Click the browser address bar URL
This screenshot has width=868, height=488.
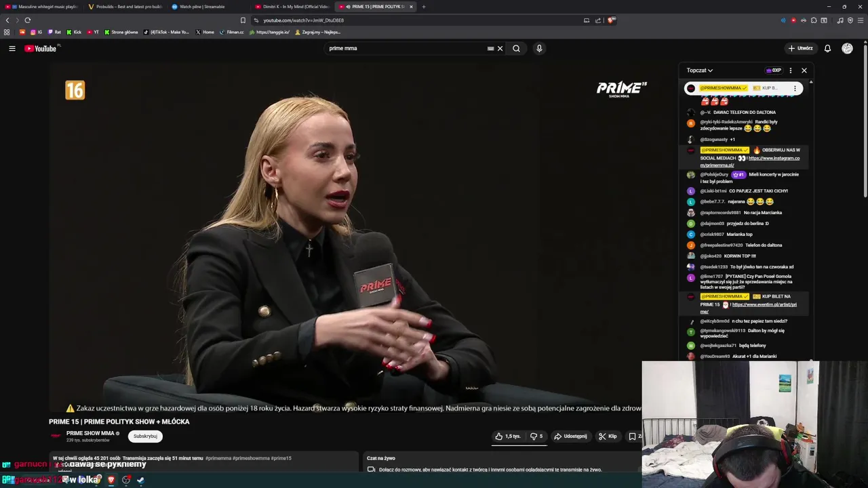304,20
